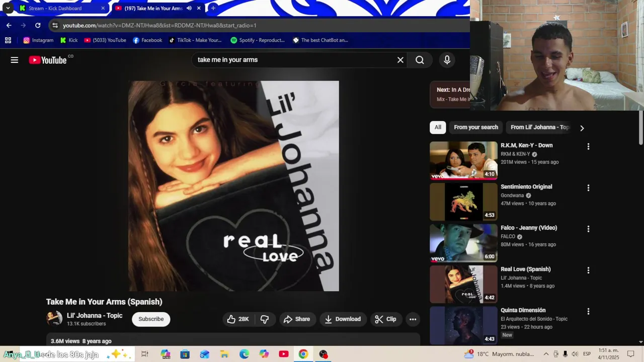Go forward in browser history
This screenshot has height=362, width=644.
click(x=23, y=25)
